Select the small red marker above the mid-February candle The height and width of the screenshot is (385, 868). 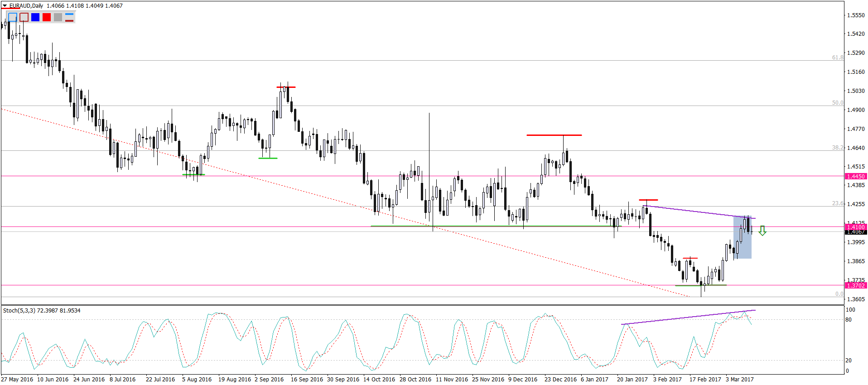[690, 258]
